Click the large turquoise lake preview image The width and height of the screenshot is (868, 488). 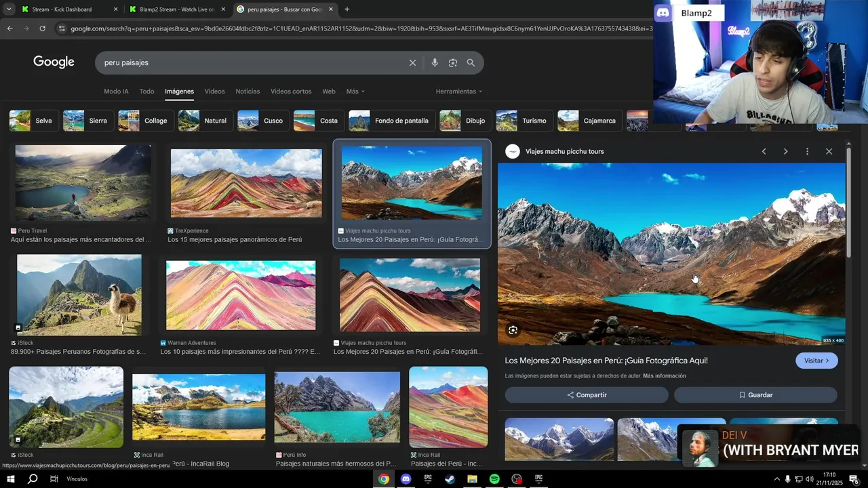(x=671, y=254)
